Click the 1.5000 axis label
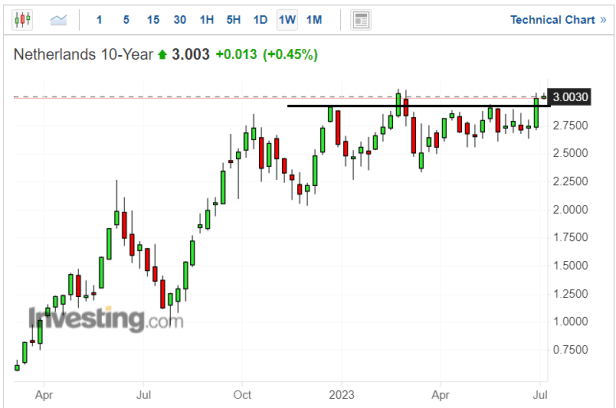 click(x=570, y=265)
